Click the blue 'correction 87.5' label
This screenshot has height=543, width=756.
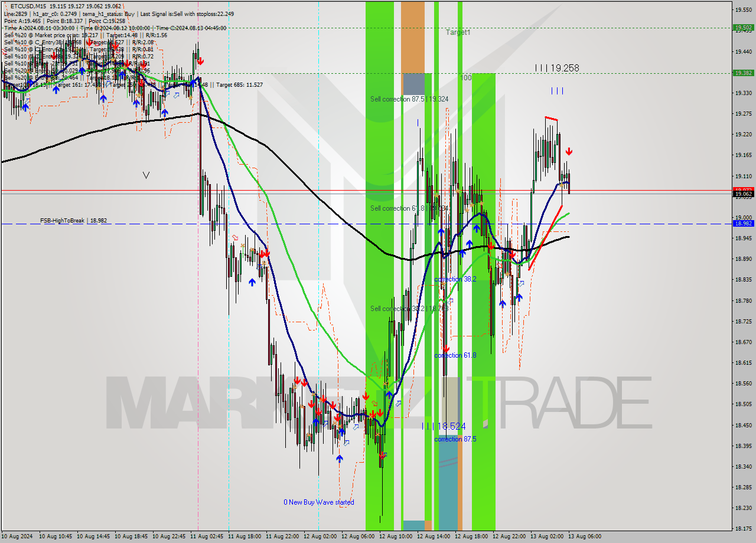(455, 439)
